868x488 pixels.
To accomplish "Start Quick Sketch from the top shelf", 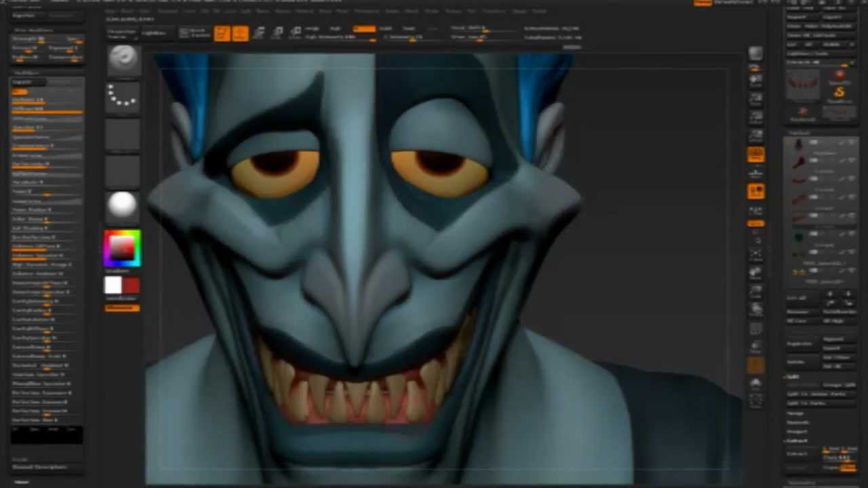I will (x=195, y=33).
